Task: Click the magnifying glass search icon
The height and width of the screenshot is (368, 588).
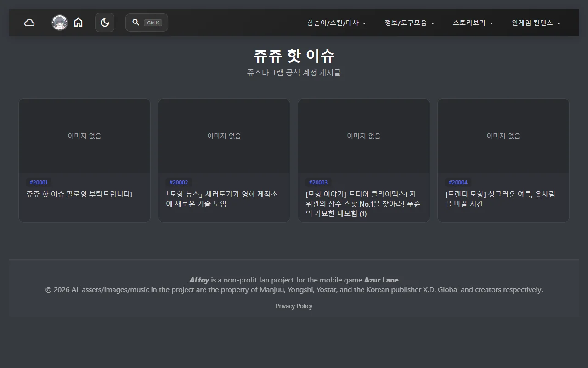Action: [136, 22]
